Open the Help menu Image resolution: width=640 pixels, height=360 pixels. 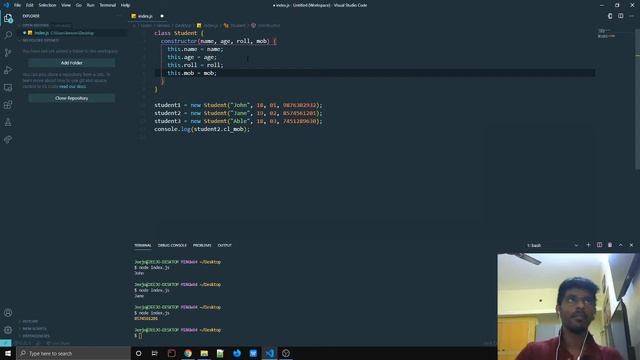tap(125, 5)
